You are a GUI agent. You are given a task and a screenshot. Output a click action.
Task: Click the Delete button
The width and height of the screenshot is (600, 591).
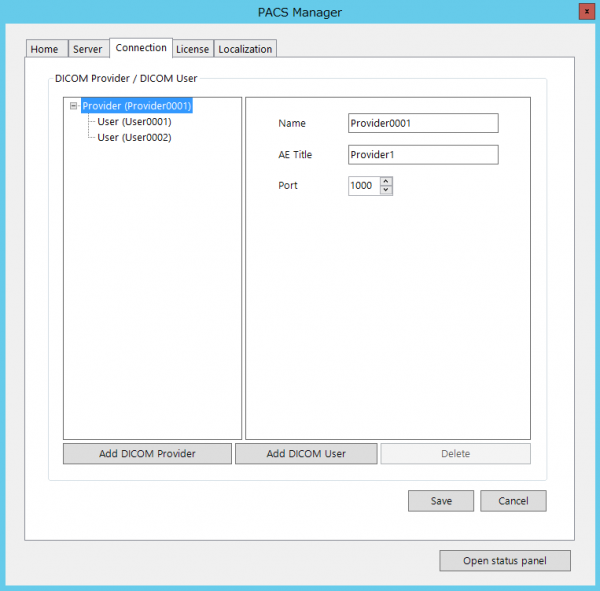point(455,454)
